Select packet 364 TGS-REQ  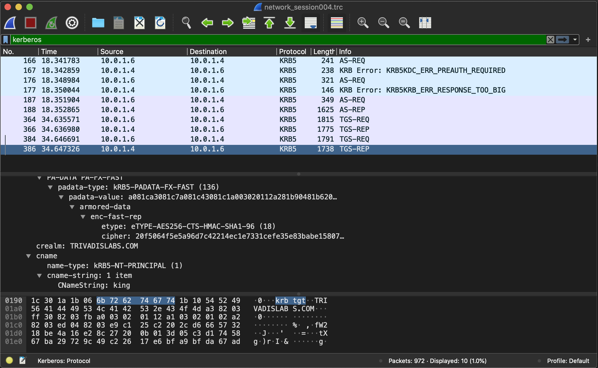(x=299, y=120)
